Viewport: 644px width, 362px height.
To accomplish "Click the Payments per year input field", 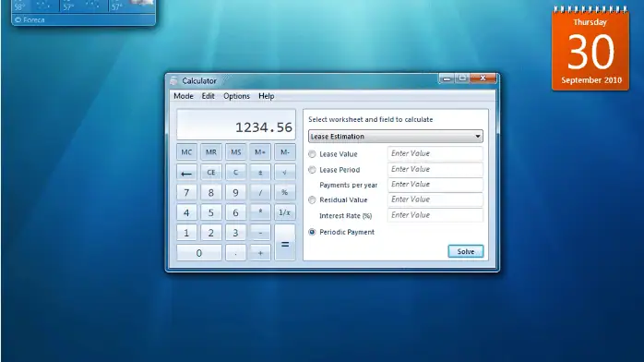I will [x=435, y=185].
